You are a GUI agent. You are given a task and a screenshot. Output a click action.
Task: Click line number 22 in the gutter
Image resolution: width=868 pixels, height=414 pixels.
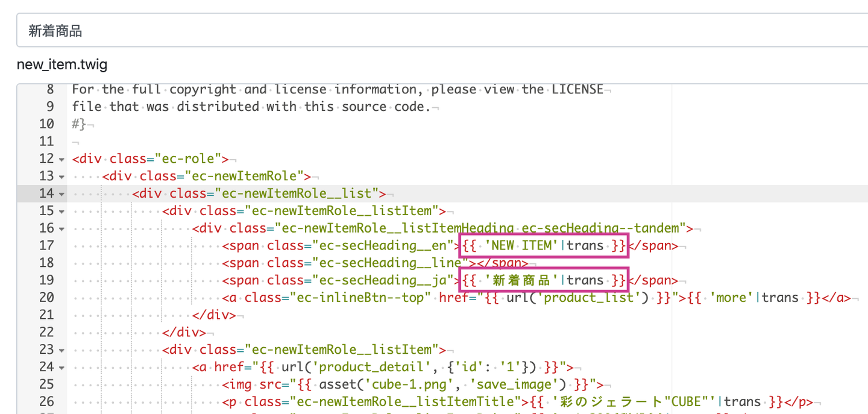coord(46,332)
